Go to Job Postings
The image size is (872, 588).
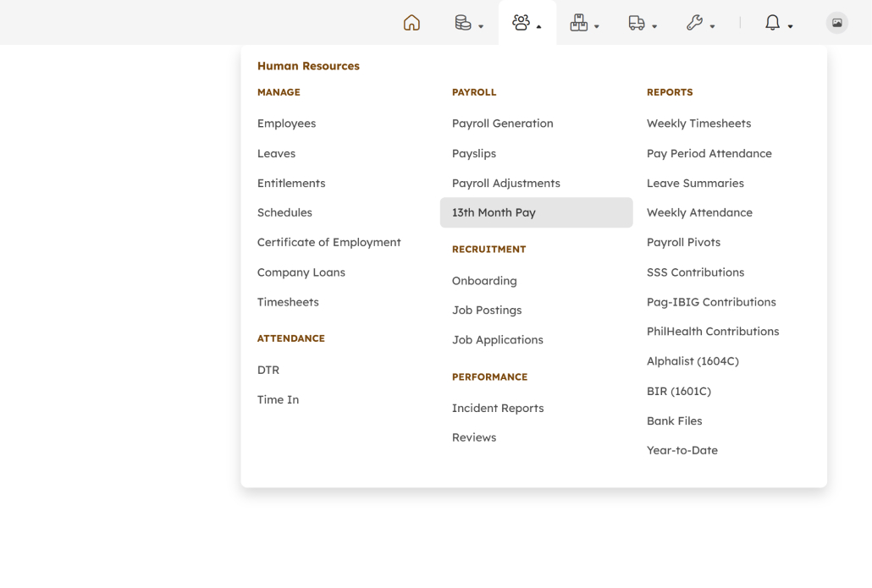(487, 310)
